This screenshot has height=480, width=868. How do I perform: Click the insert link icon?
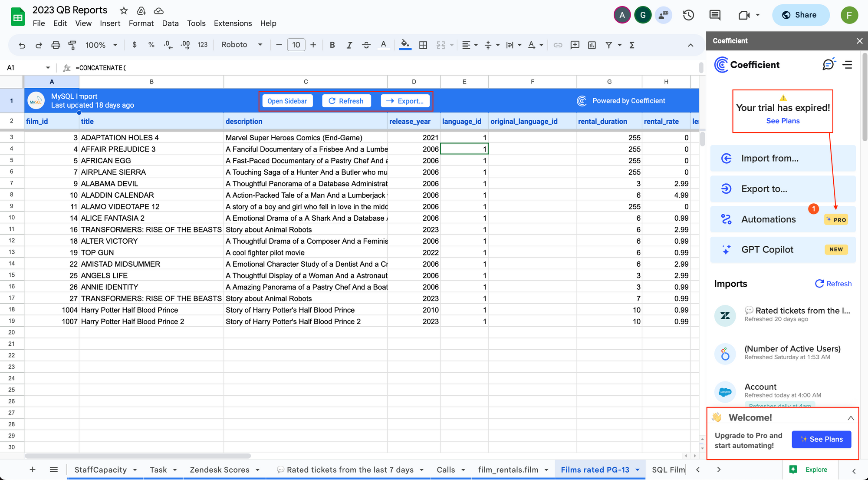(558, 45)
